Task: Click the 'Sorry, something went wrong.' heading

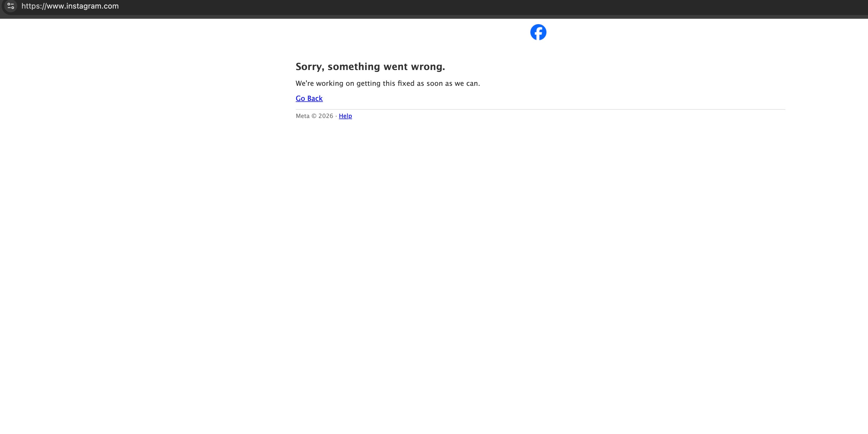Action: (370, 67)
